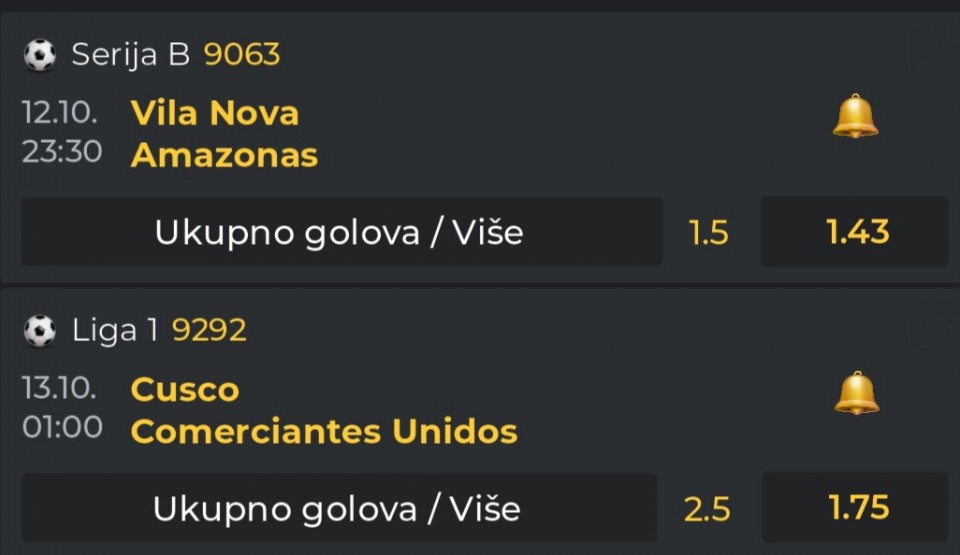Click the 23:30 kickoff time
This screenshot has height=555, width=960.
62,153
